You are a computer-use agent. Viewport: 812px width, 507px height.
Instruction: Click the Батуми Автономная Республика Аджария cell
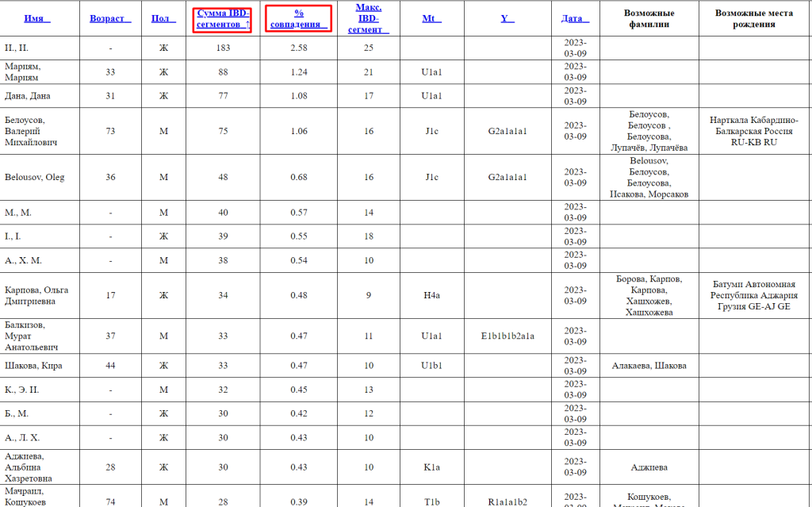754,295
